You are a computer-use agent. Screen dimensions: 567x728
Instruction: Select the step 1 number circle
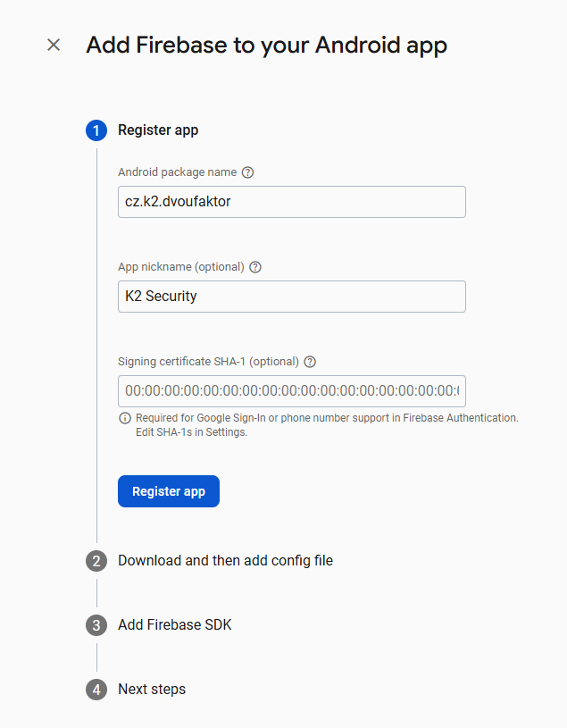96,130
